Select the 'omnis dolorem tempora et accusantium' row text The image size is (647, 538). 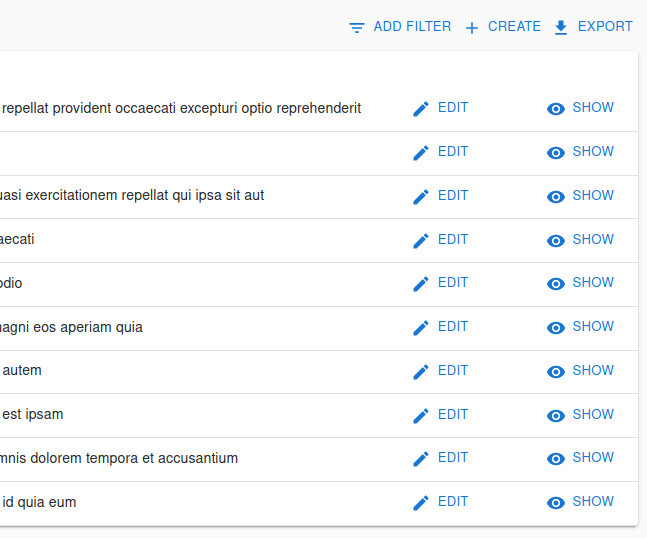pos(120,458)
